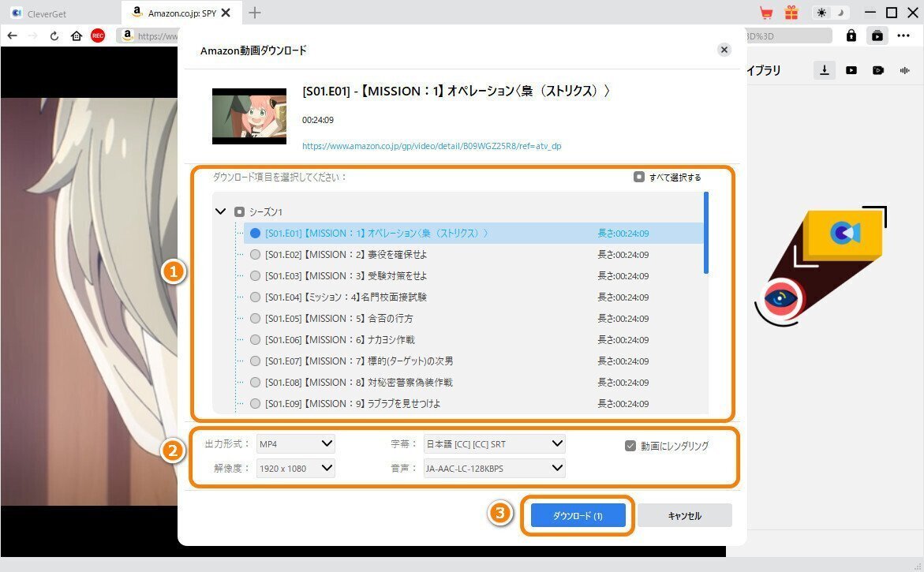Open the Amazon video detail link
924x572 pixels.
pyautogui.click(x=433, y=146)
